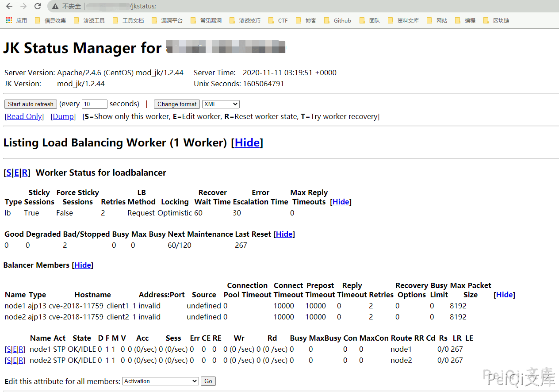Open the 渗透工具 bookmark folder
559x392 pixels.
89,20
